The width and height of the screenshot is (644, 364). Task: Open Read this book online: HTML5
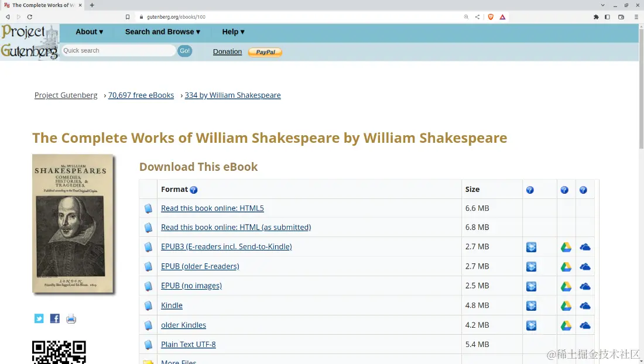[x=213, y=208]
